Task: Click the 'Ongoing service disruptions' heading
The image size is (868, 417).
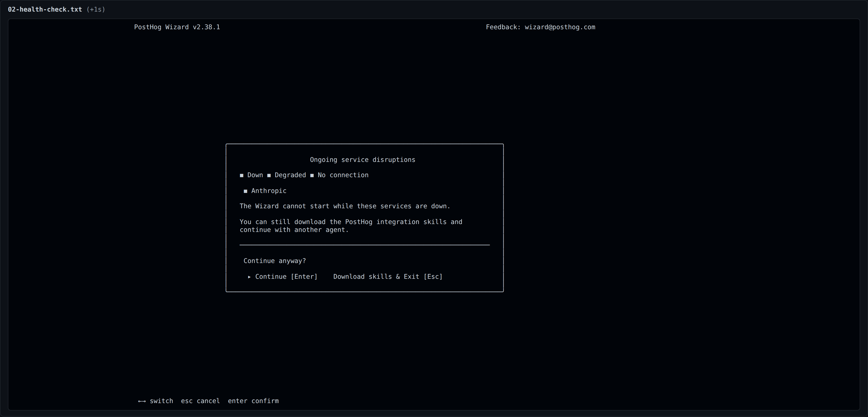Action: (363, 160)
